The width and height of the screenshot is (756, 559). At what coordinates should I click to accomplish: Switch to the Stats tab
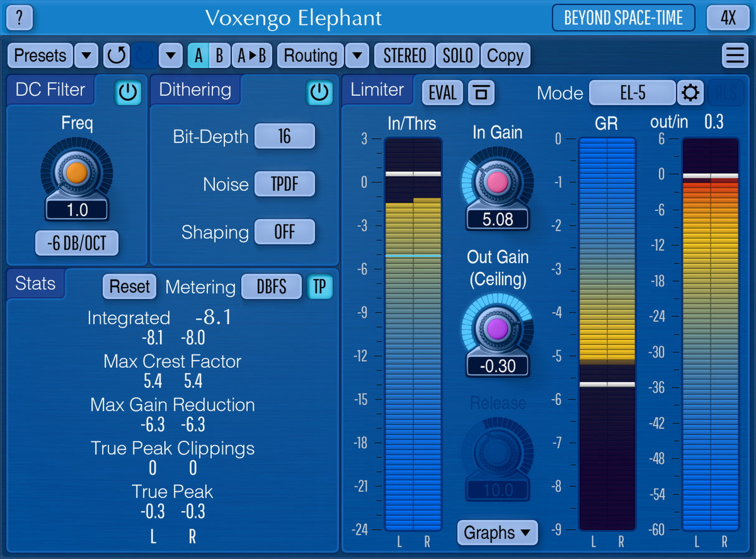click(35, 284)
